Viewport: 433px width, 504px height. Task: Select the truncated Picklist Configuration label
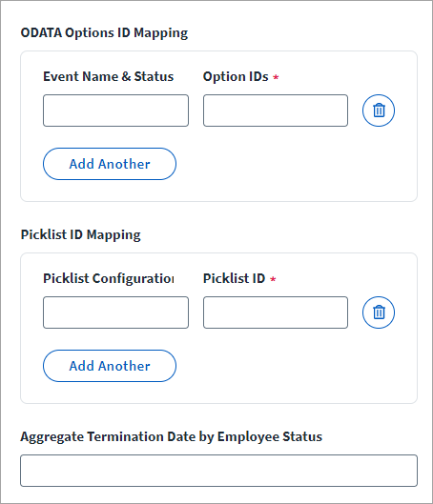(x=109, y=278)
